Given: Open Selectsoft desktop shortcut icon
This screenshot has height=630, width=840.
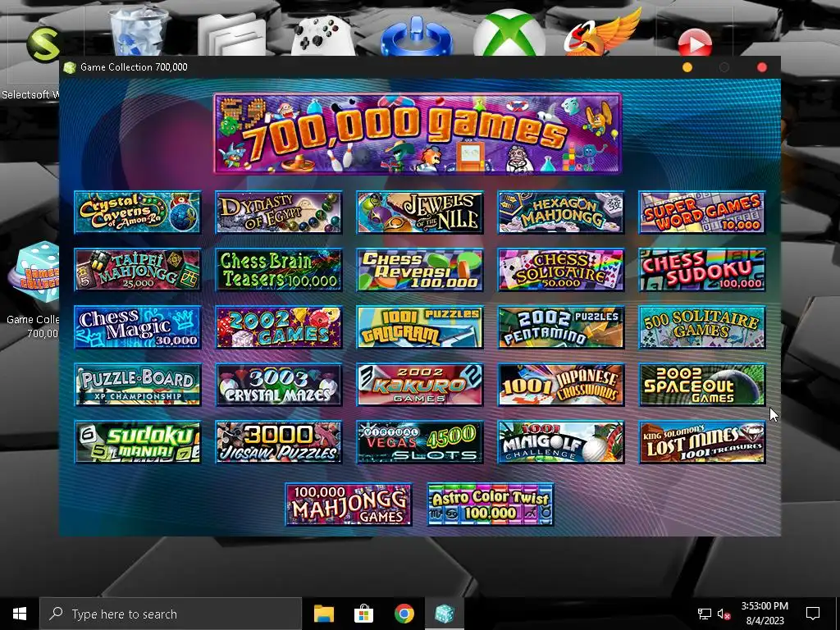Looking at the screenshot, I should [43, 44].
